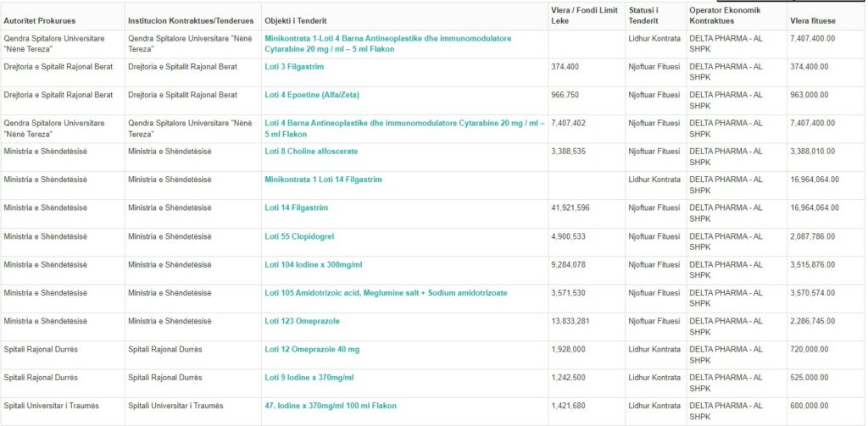Click the Loti 8 Choline alfoscerate link
868x426 pixels.
click(311, 152)
